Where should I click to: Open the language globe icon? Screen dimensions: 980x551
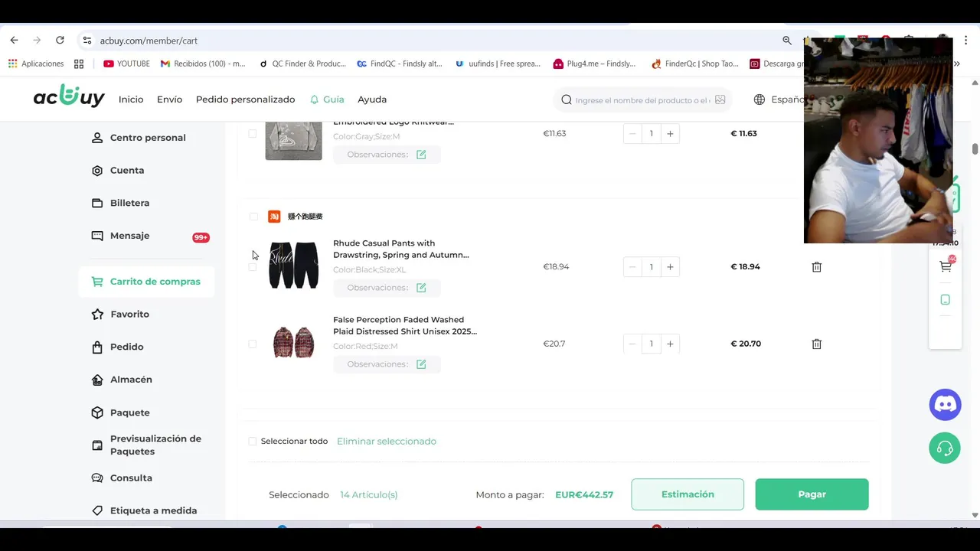[759, 99]
